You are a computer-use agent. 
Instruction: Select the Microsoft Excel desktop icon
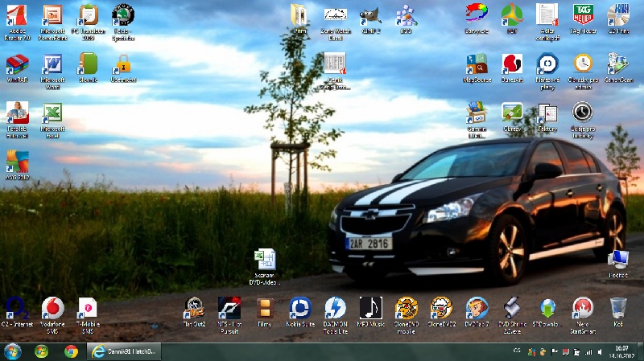click(x=52, y=113)
